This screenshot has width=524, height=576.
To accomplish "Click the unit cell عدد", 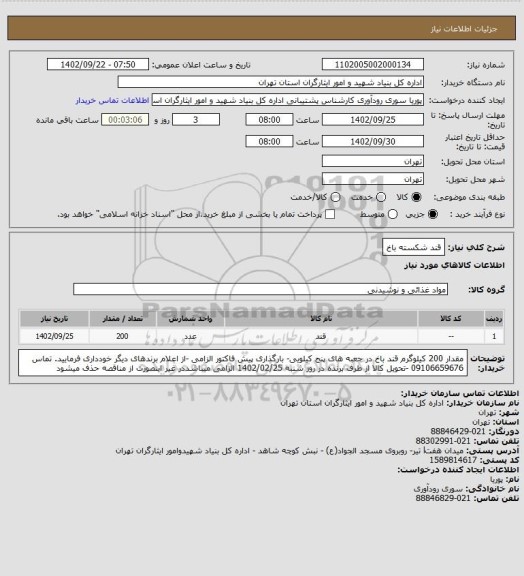I will [x=190, y=336].
